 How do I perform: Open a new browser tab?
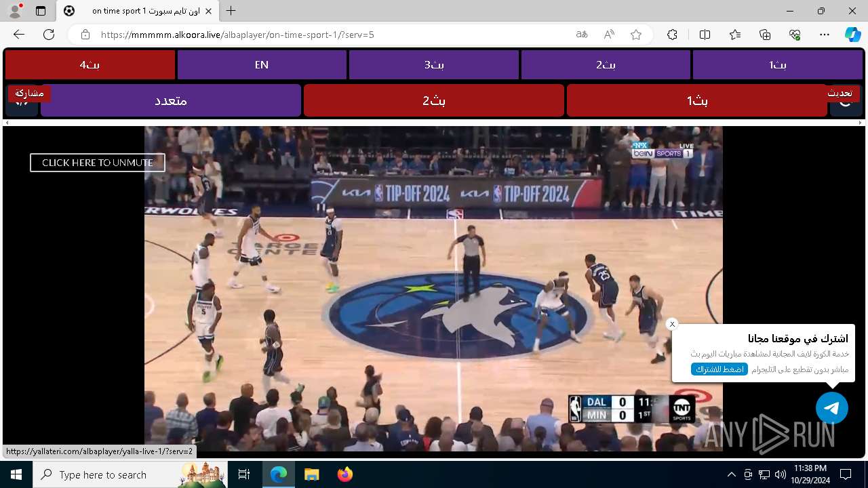click(231, 11)
